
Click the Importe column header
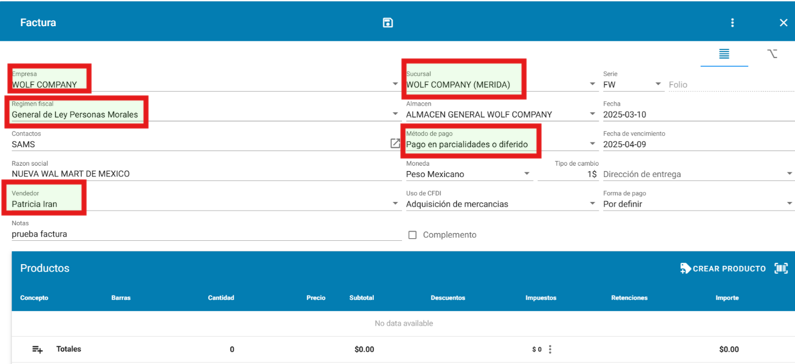727,298
